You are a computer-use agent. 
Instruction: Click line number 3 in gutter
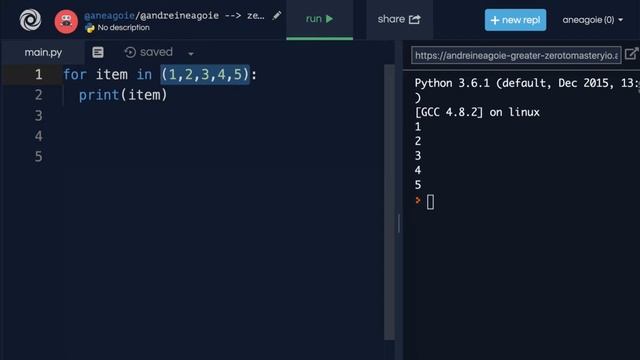38,116
